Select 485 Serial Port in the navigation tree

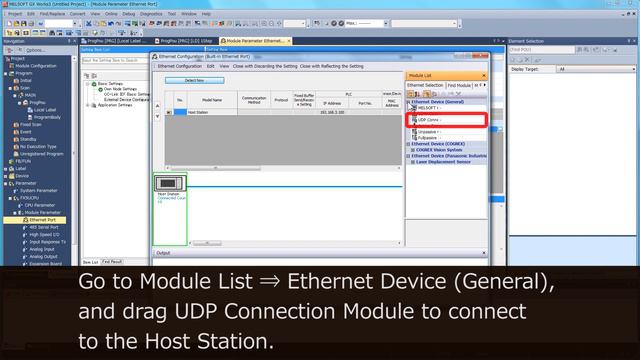point(44,227)
